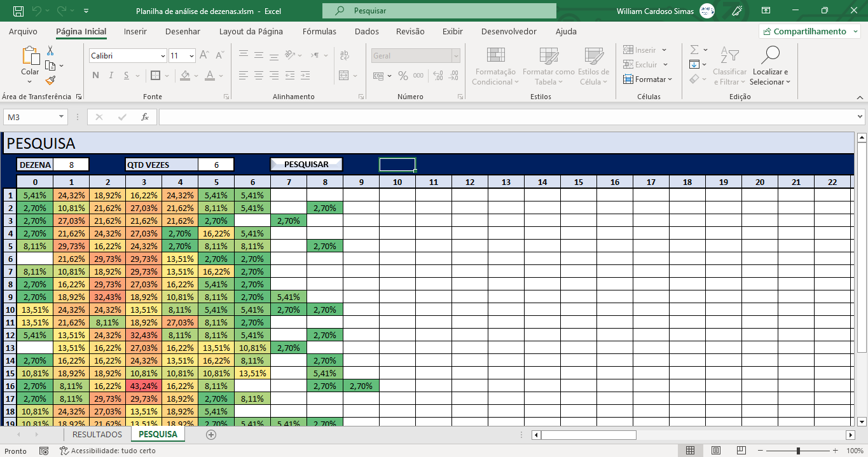Image resolution: width=868 pixels, height=457 pixels.
Task: Open Localizar e Selecionar magnifier
Action: point(770,65)
